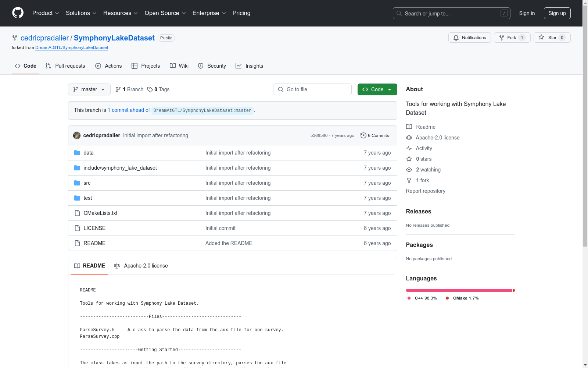Click the CMakeLists.txt file icon
Viewport: 588px width, 368px height.
click(x=77, y=213)
